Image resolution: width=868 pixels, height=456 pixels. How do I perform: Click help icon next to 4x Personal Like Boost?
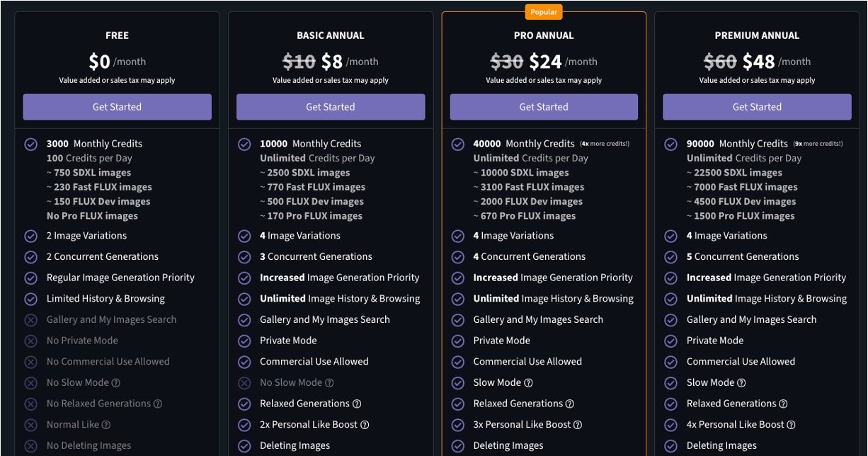(792, 425)
